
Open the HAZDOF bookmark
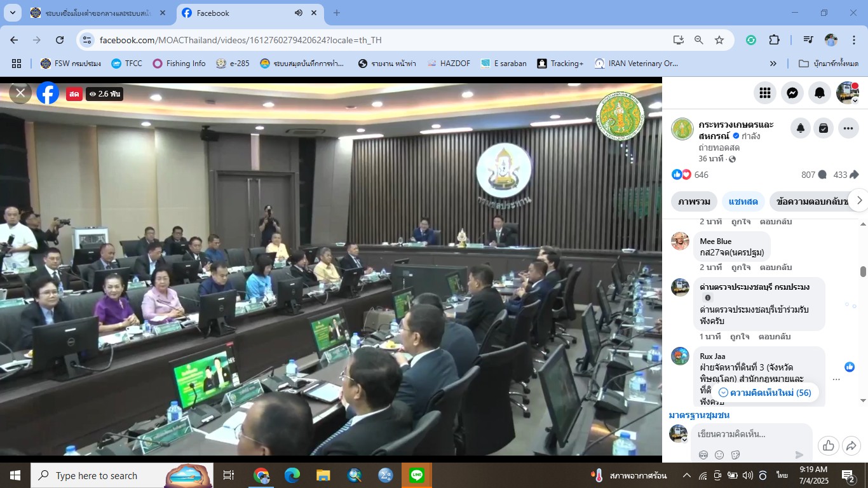449,64
